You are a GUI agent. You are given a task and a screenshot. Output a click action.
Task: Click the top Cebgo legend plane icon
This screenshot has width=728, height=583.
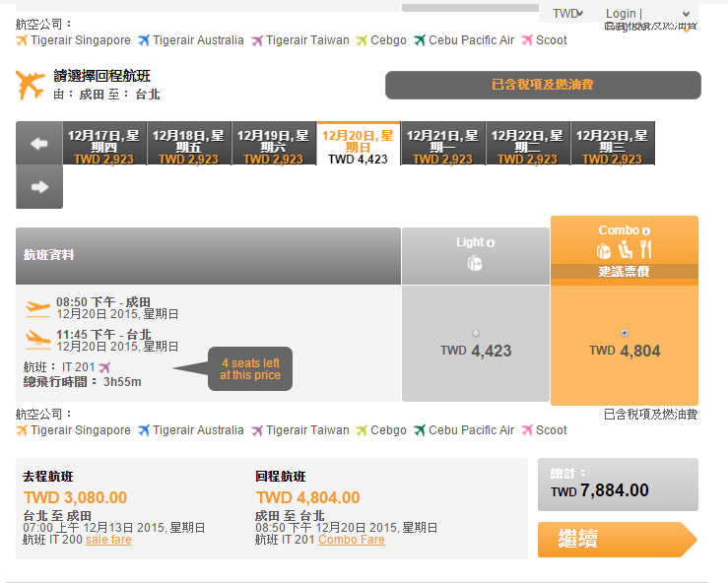[x=362, y=40]
